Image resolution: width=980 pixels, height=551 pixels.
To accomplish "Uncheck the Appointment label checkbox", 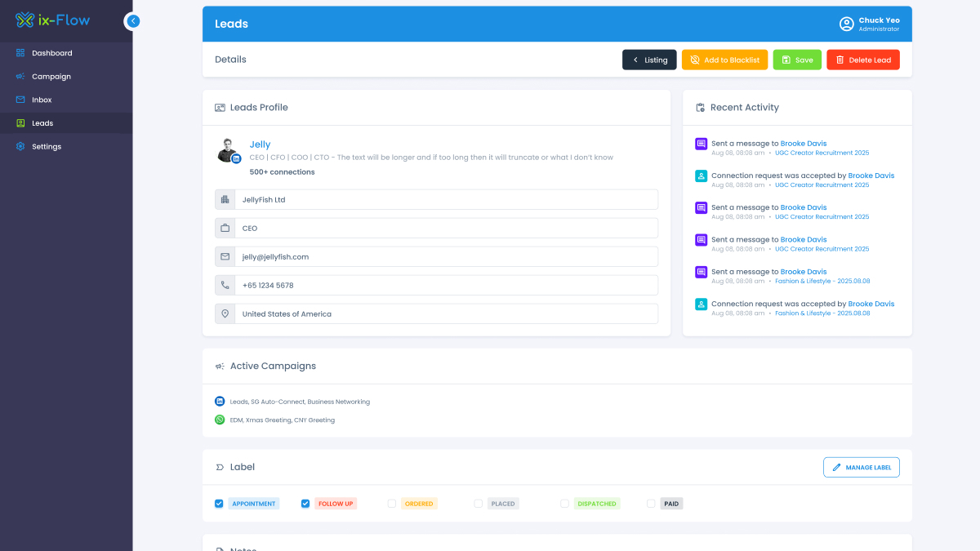I will [219, 504].
